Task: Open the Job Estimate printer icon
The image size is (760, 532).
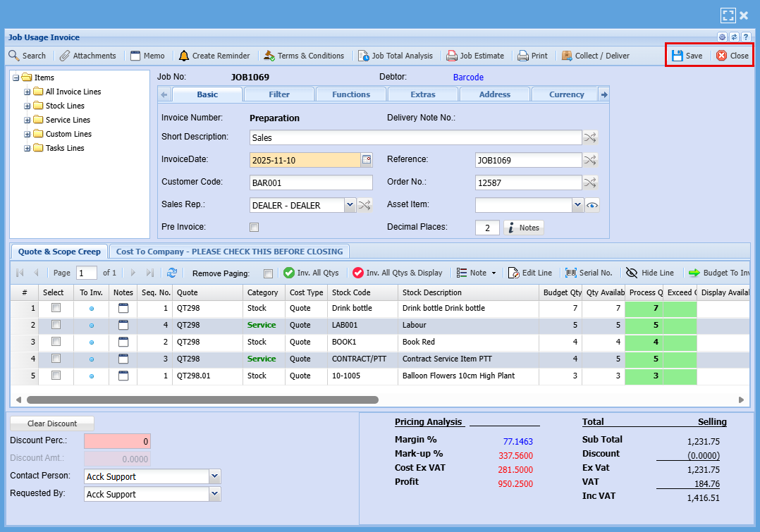Action: [452, 56]
